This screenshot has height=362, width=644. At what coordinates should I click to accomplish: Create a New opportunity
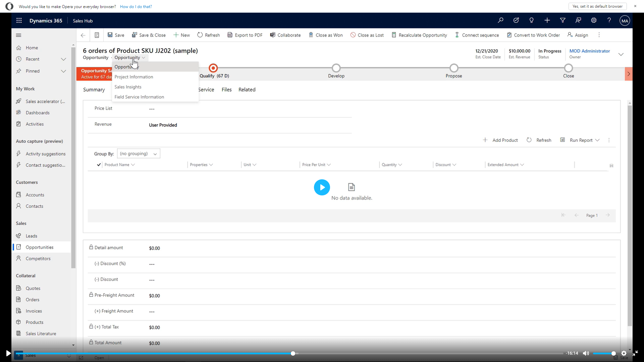(x=181, y=35)
